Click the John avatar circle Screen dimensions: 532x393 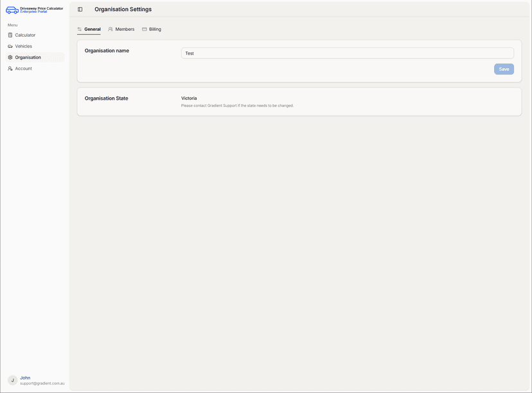click(13, 380)
